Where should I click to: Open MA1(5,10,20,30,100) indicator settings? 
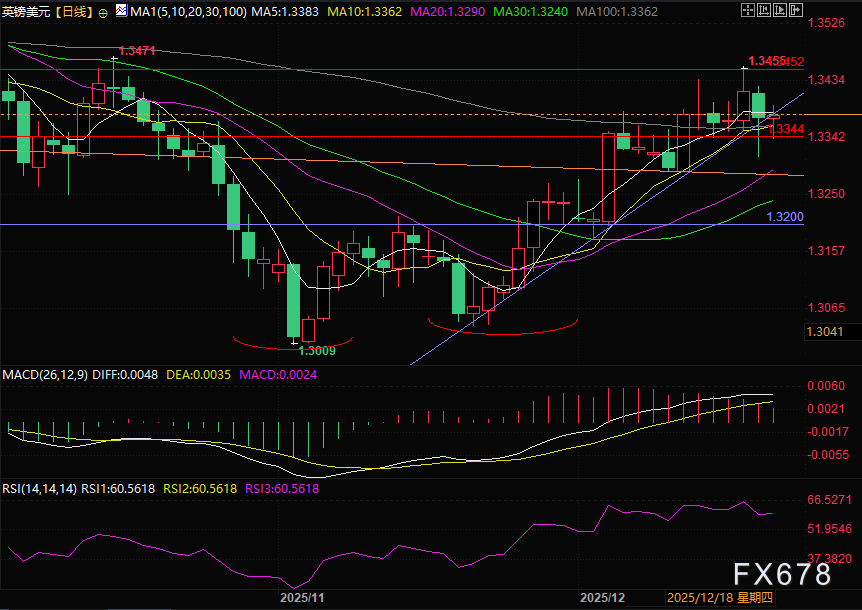pyautogui.click(x=189, y=12)
